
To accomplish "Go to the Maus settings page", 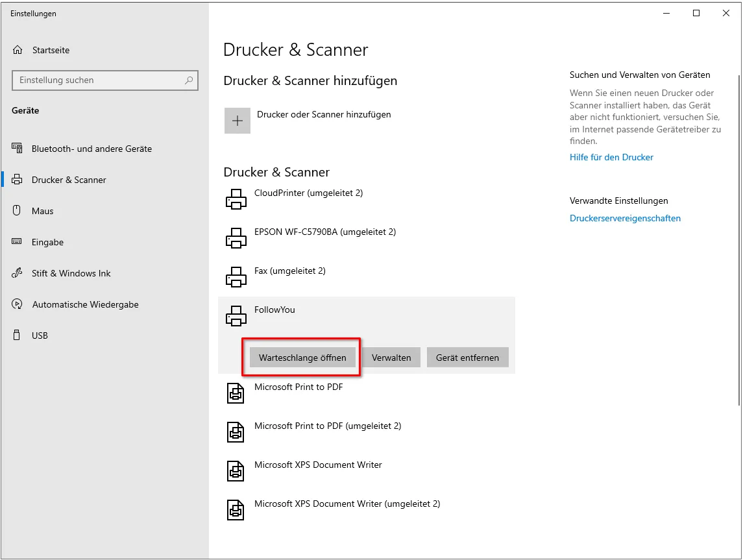I will point(43,211).
